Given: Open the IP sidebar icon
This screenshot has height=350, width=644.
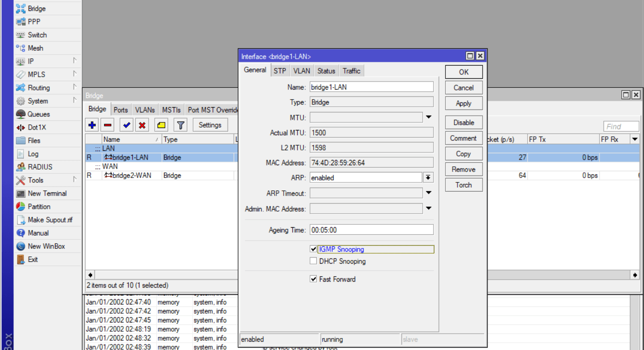Looking at the screenshot, I should pyautogui.click(x=21, y=61).
